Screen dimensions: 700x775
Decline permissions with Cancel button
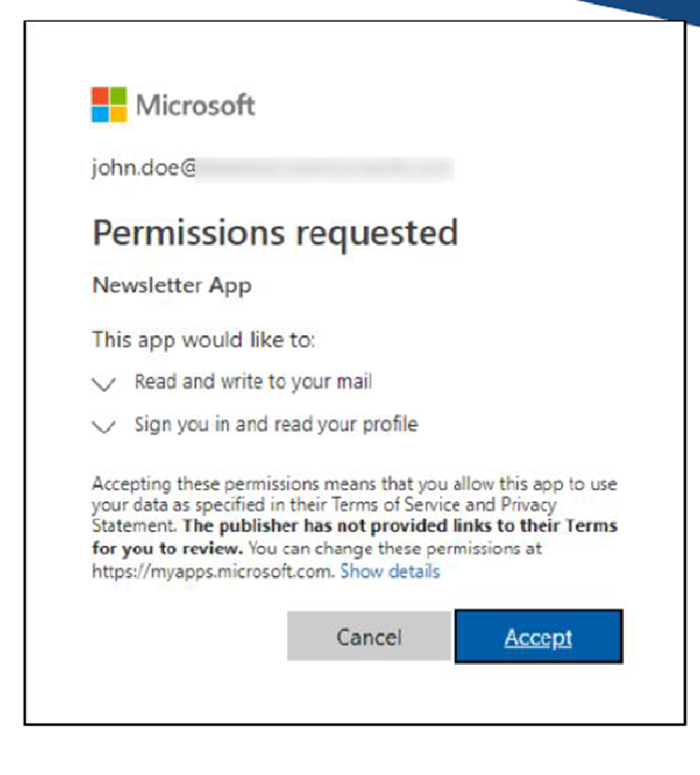(x=368, y=637)
